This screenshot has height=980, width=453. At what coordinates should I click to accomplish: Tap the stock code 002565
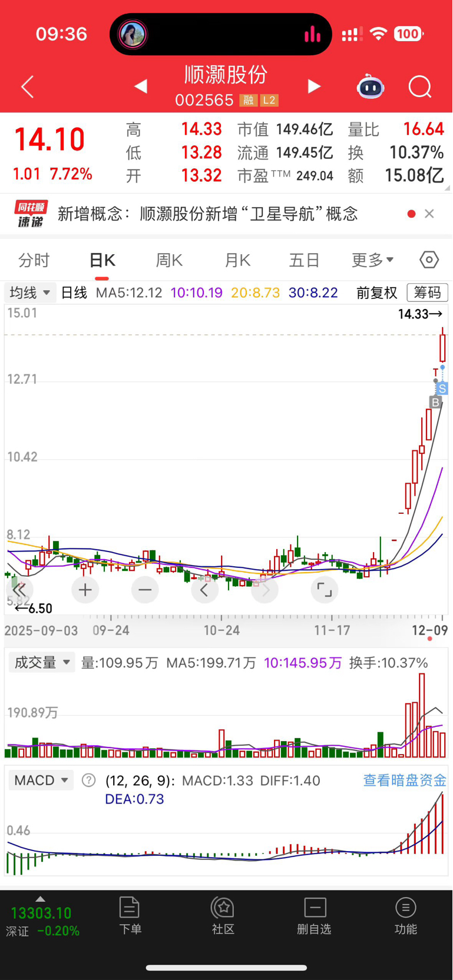(x=204, y=100)
